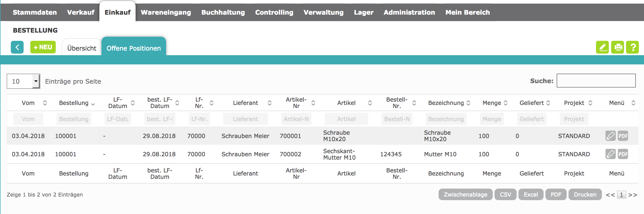
Task: Open the Wareneingang menu
Action: pyautogui.click(x=166, y=12)
